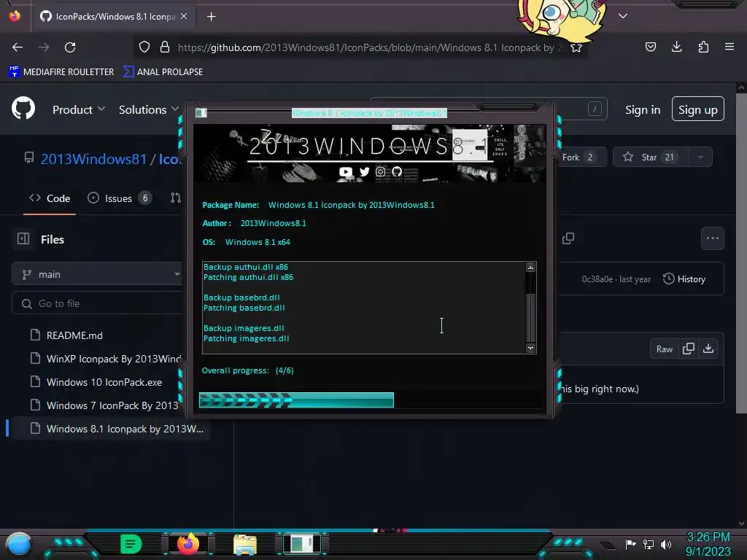
Task: Open the Firefox downloads arrow icon
Action: (676, 47)
